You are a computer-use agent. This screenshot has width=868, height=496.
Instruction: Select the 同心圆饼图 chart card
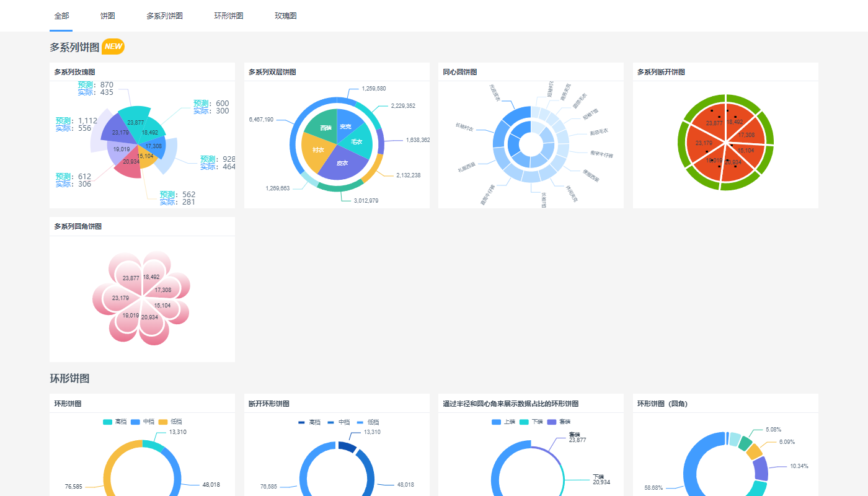[531, 144]
